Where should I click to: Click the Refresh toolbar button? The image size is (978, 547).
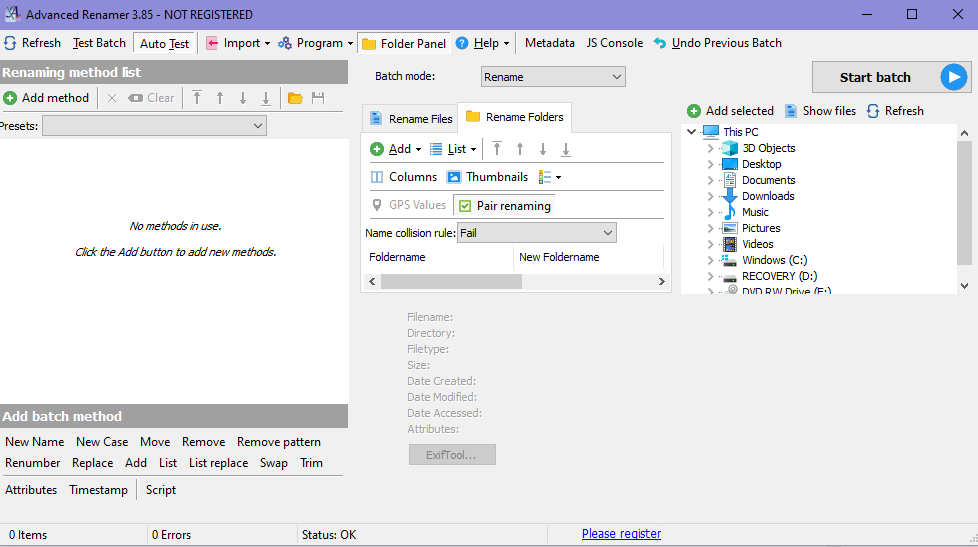point(32,43)
